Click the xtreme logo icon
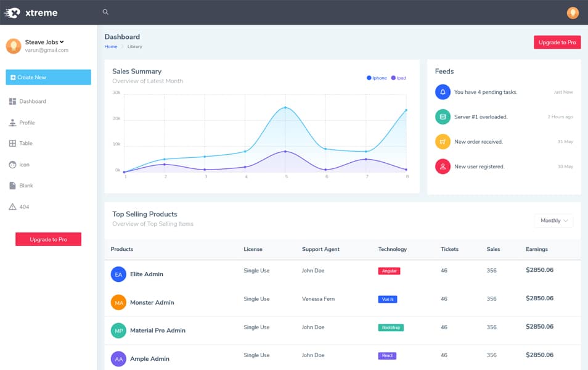The width and height of the screenshot is (588, 370). click(x=14, y=12)
